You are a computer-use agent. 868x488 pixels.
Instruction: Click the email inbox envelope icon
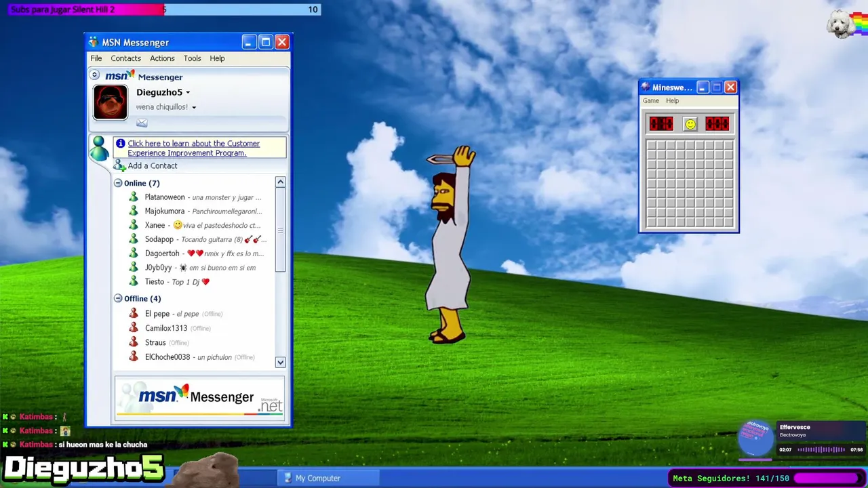pyautogui.click(x=142, y=123)
